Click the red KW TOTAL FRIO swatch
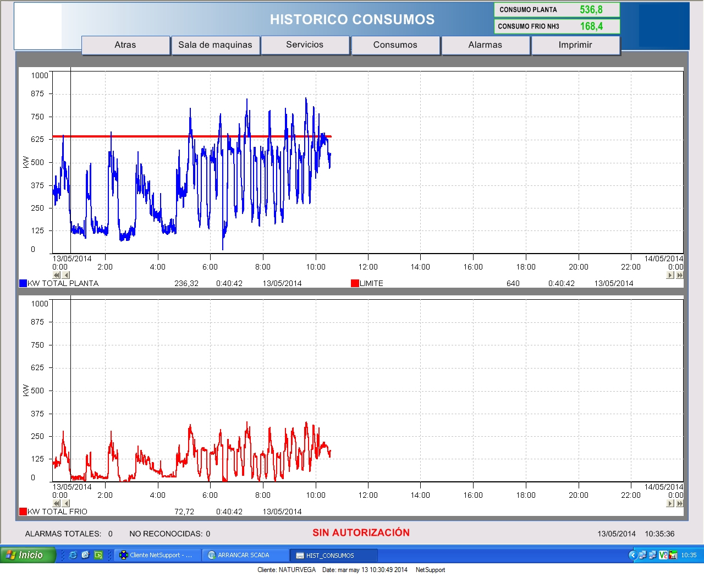The width and height of the screenshot is (704, 588). [x=23, y=512]
